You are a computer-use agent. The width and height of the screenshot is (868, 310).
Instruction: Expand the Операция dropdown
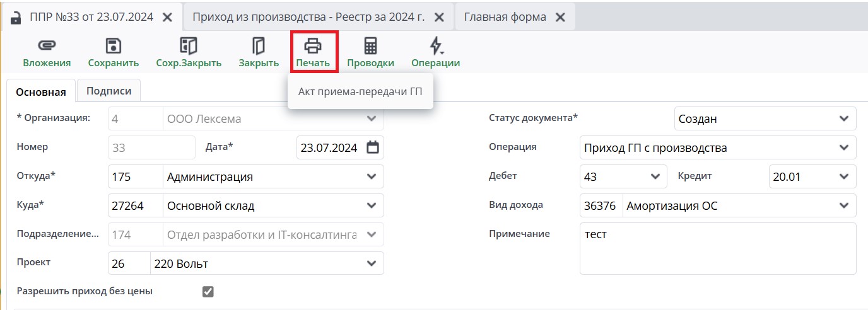click(x=844, y=147)
